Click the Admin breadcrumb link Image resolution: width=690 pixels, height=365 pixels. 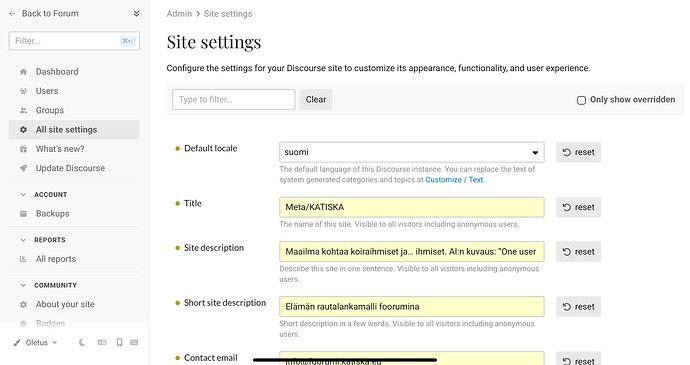pos(179,14)
